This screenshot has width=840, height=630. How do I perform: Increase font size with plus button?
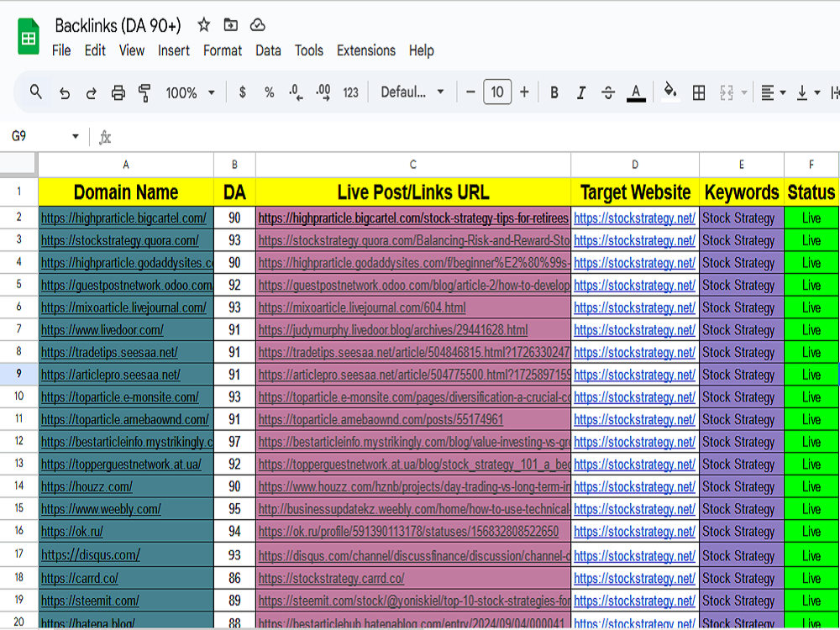click(524, 92)
